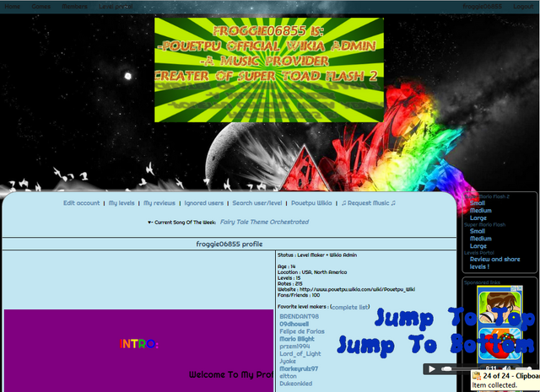Viewport: 540px width, 392px height.
Task: Open the Home menu item
Action: pos(13,6)
